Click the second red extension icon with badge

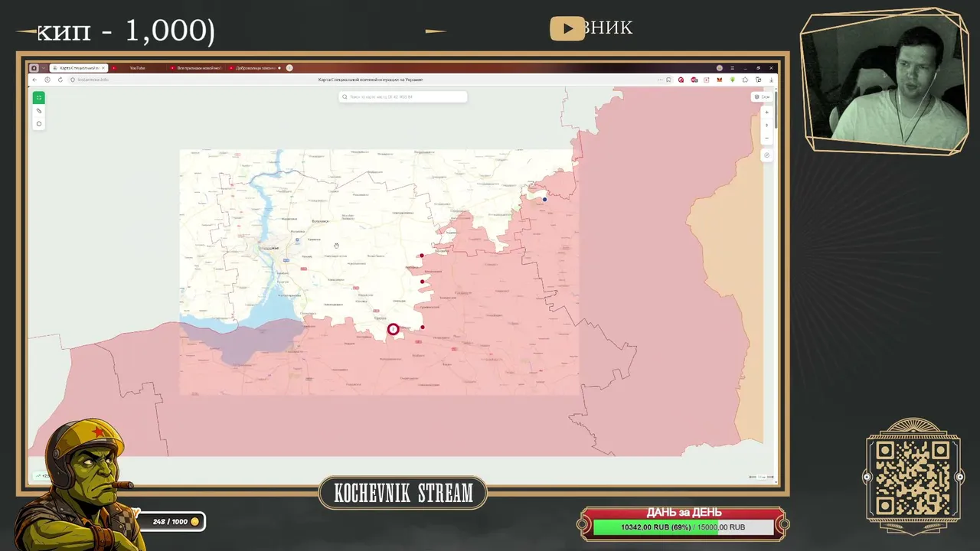[694, 80]
